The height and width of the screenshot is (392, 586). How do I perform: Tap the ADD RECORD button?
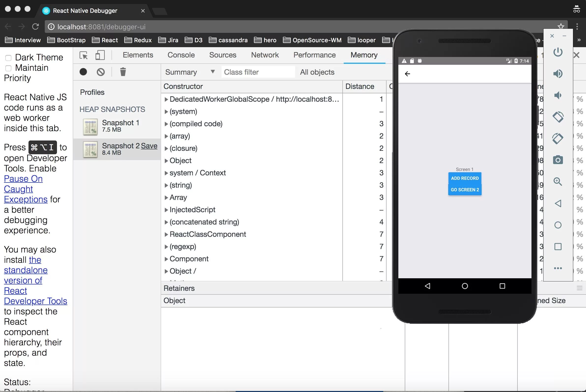tap(464, 178)
